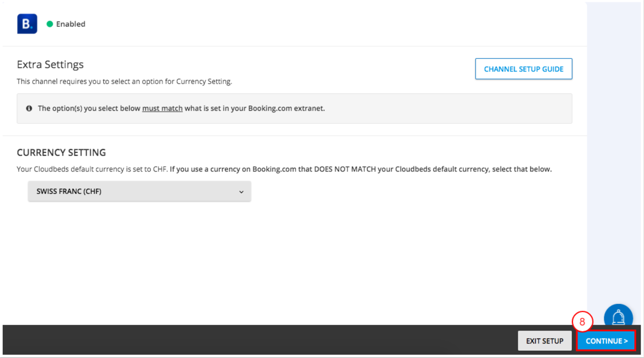Click Continue to proceed

tap(606, 341)
